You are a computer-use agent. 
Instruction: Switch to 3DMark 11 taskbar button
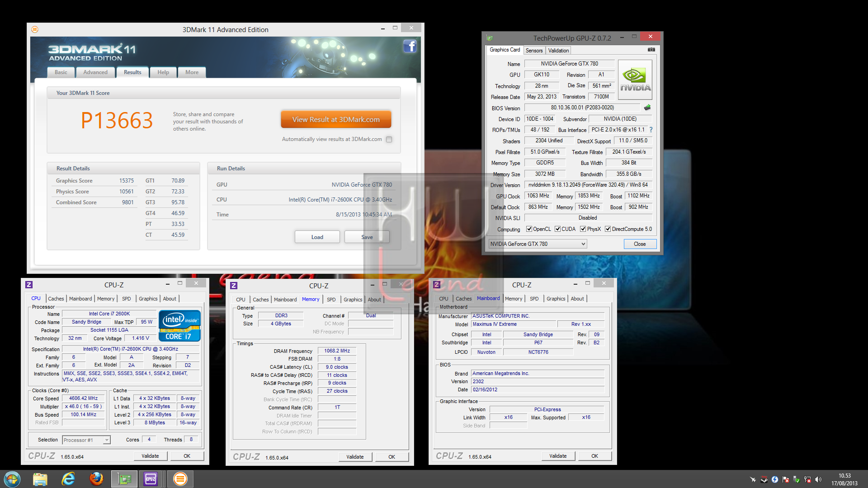(180, 479)
